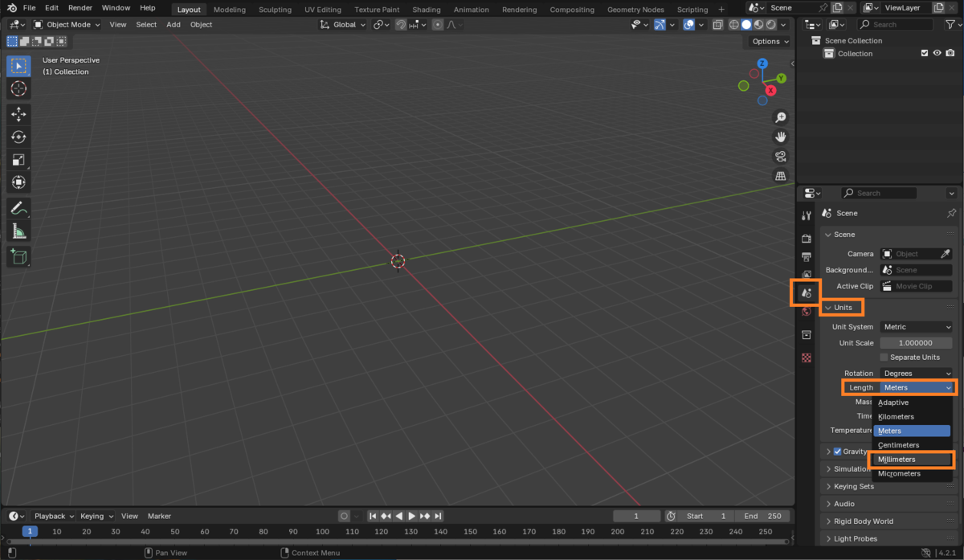
Task: Choose the Add Cube tool
Action: pyautogui.click(x=19, y=257)
